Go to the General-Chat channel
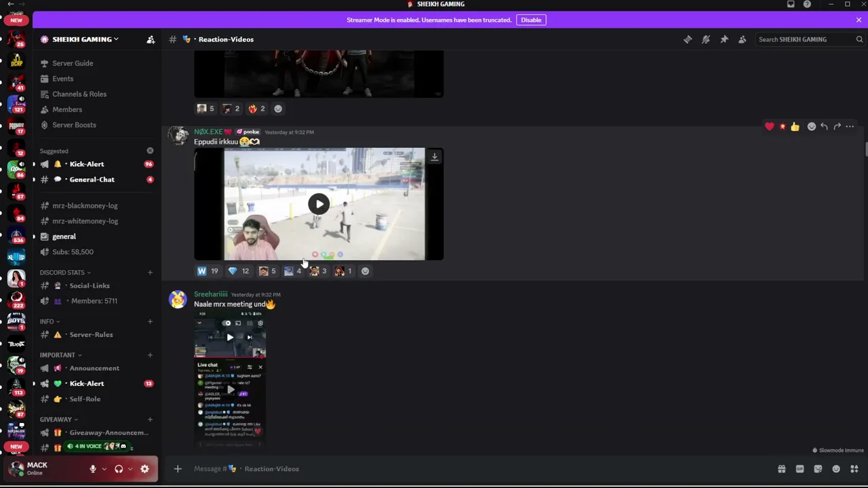Viewport: 868px width, 488px height. click(97, 180)
